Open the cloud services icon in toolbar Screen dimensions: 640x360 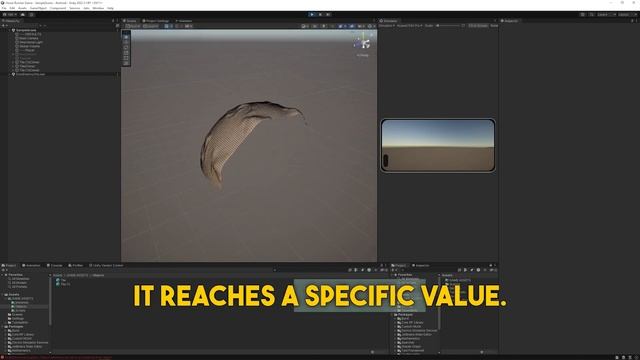click(x=23, y=15)
